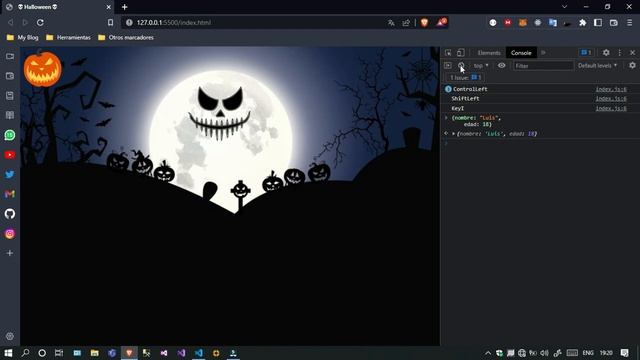Image resolution: width=640 pixels, height=360 pixels.
Task: Open GitHub from the browser sidebar
Action: click(10, 213)
